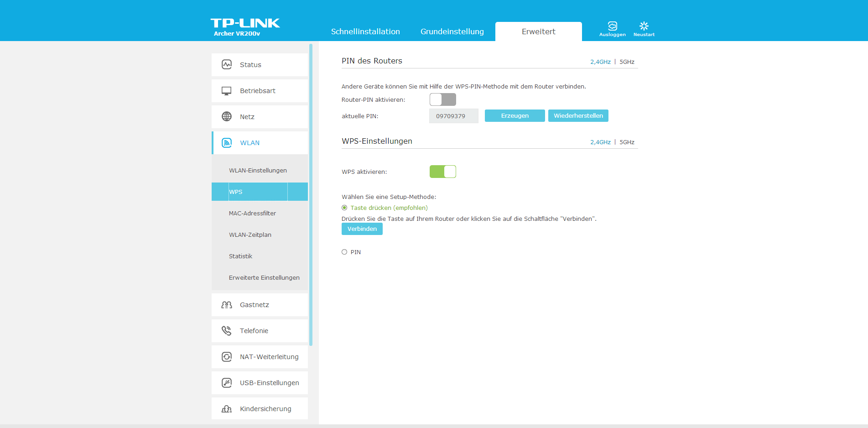Click the NAT-Weiterleitung icon
The image size is (868, 428).
(x=227, y=357)
